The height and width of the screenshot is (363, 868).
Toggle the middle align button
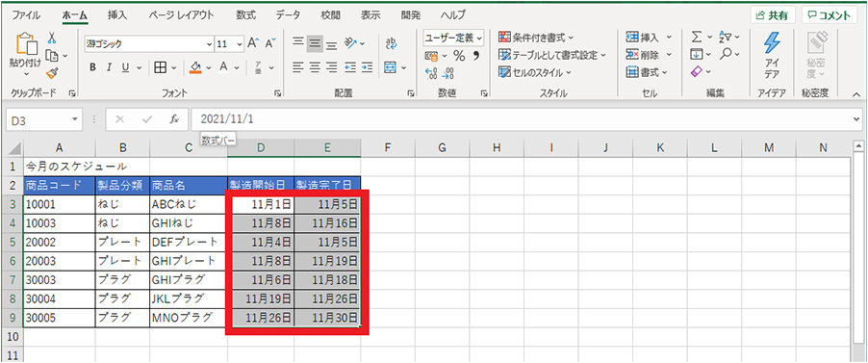tap(315, 43)
